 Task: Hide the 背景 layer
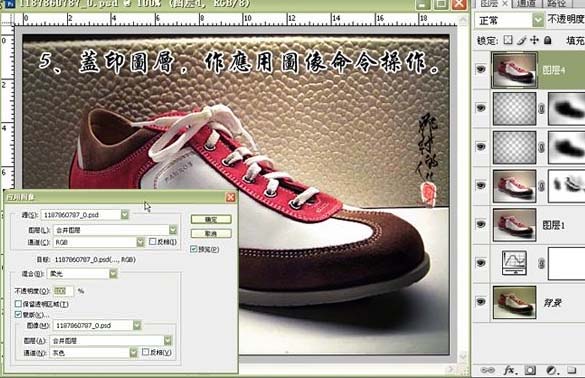[481, 302]
